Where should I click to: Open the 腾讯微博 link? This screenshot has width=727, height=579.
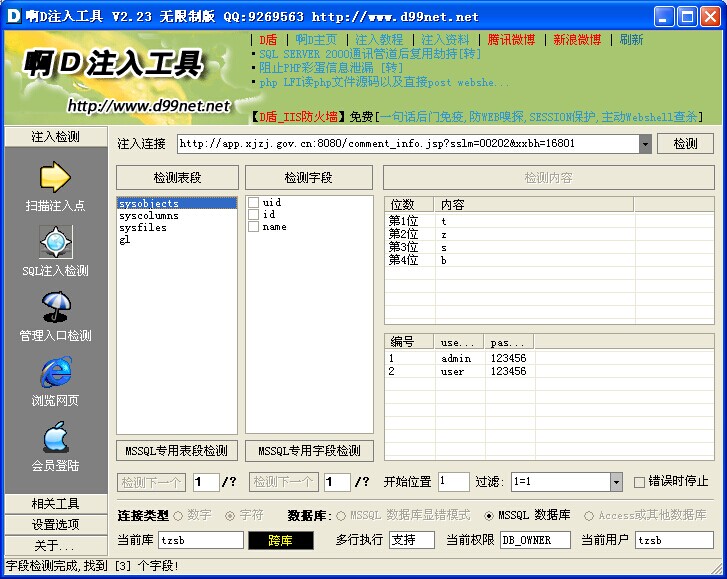(x=511, y=40)
